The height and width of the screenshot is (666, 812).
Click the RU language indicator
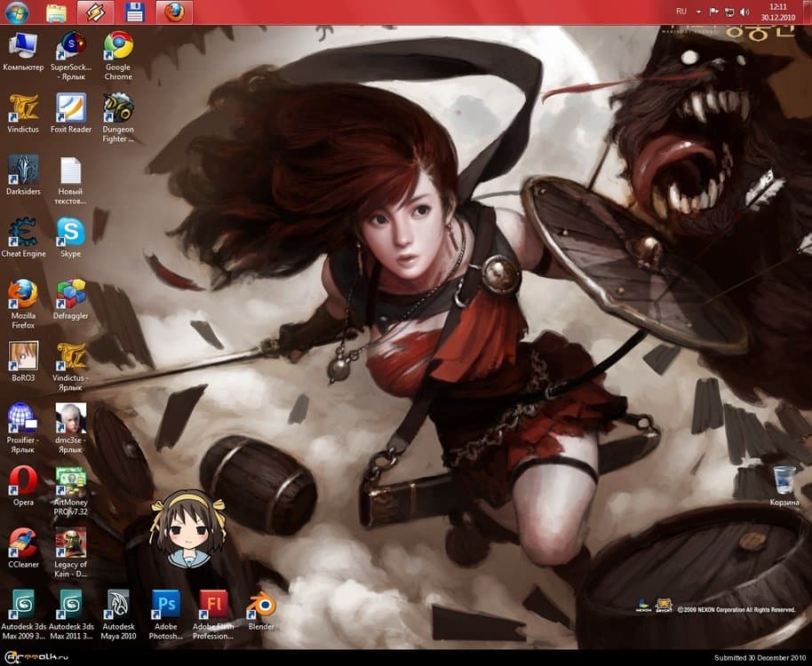[681, 12]
